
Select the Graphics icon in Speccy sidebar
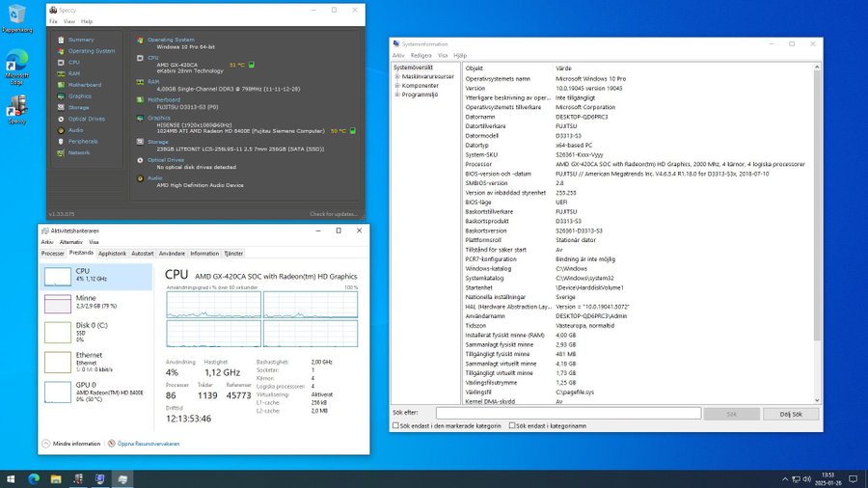61,96
